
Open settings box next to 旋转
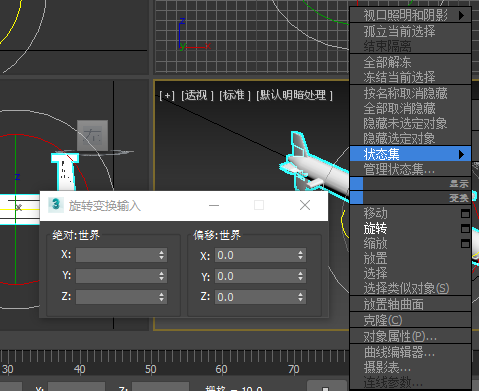(x=465, y=229)
